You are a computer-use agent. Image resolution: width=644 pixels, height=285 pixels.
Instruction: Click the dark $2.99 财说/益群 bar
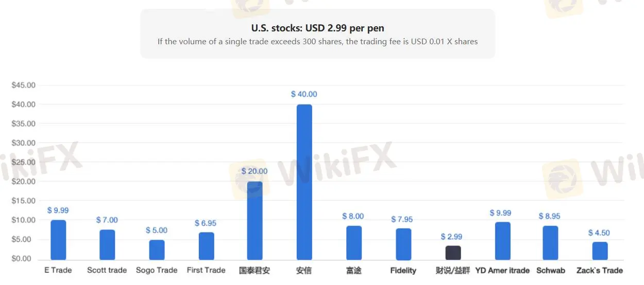coord(453,253)
